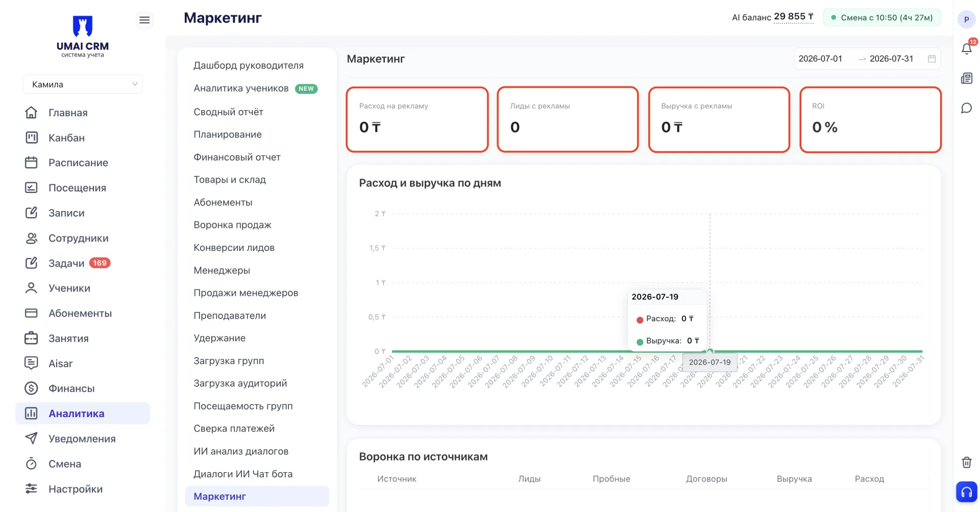Open Задачи with 169 badge

(67, 263)
